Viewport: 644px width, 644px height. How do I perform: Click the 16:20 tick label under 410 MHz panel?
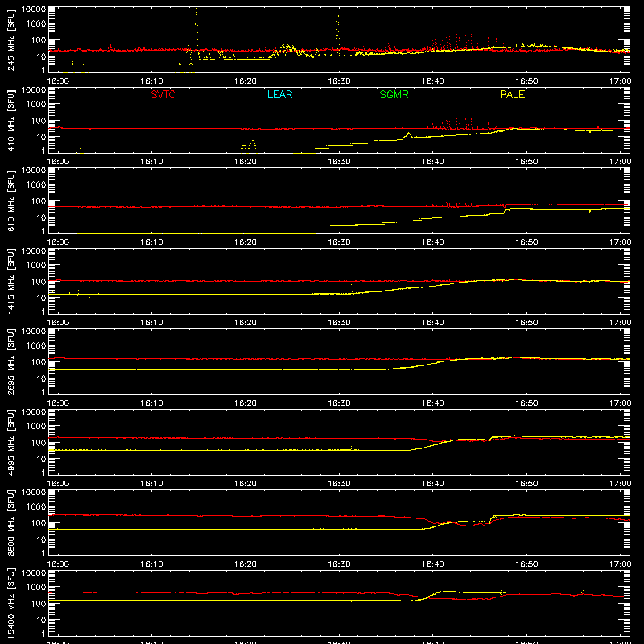[x=246, y=162]
